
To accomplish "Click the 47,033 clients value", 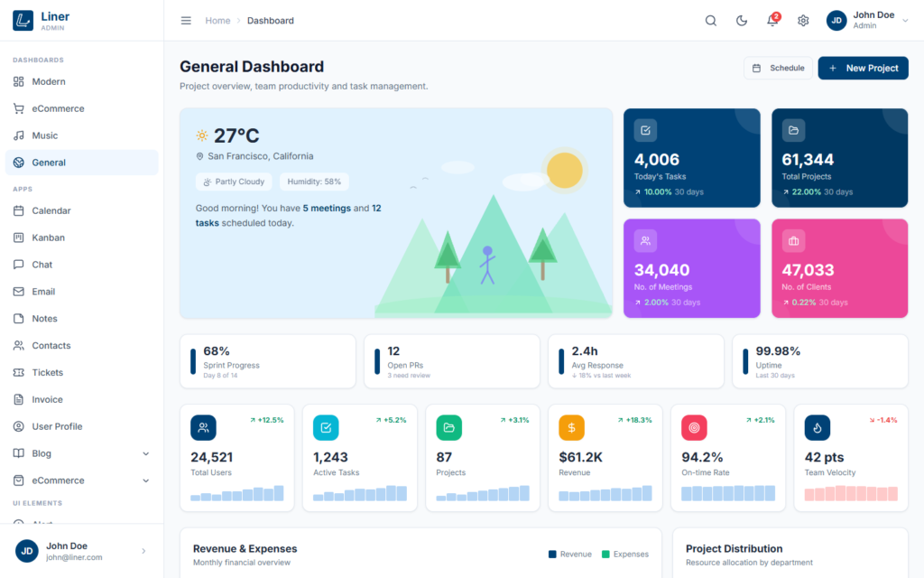I will 808,270.
